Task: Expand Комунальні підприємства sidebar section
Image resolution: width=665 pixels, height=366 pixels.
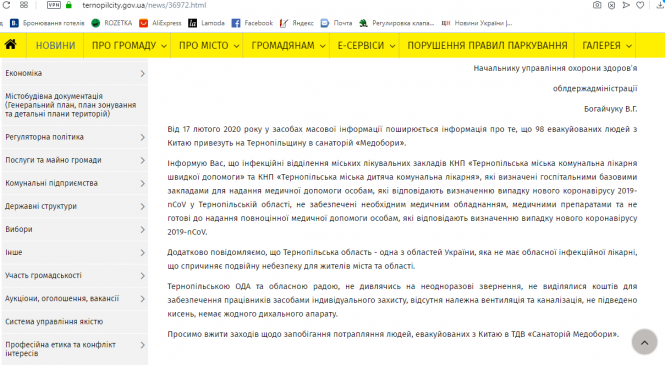Action: [75, 183]
